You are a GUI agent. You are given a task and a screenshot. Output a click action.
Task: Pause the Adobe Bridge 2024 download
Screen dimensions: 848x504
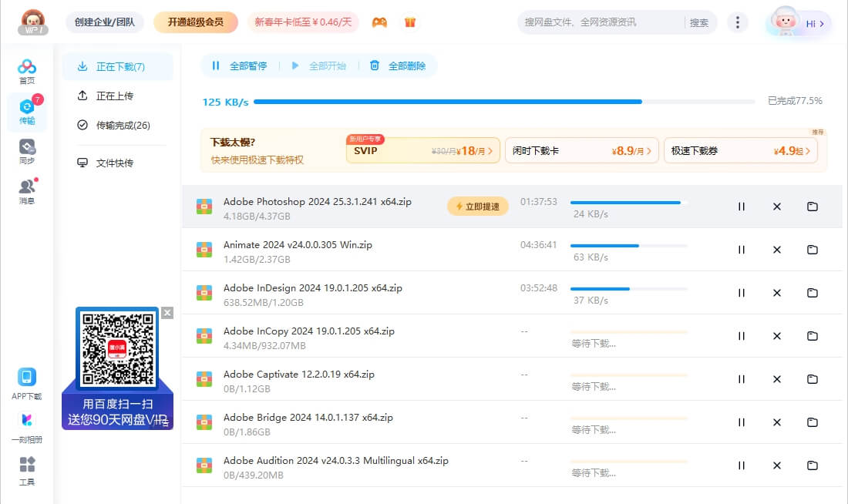tap(742, 422)
